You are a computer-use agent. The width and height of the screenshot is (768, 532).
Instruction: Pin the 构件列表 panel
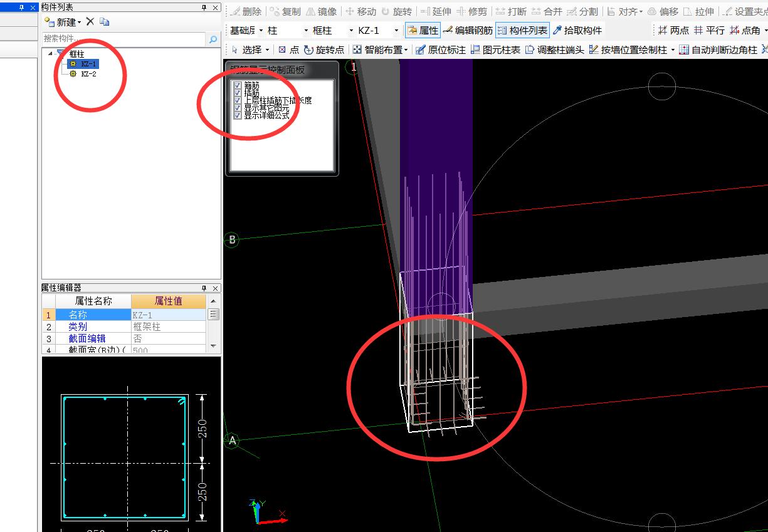[x=204, y=8]
